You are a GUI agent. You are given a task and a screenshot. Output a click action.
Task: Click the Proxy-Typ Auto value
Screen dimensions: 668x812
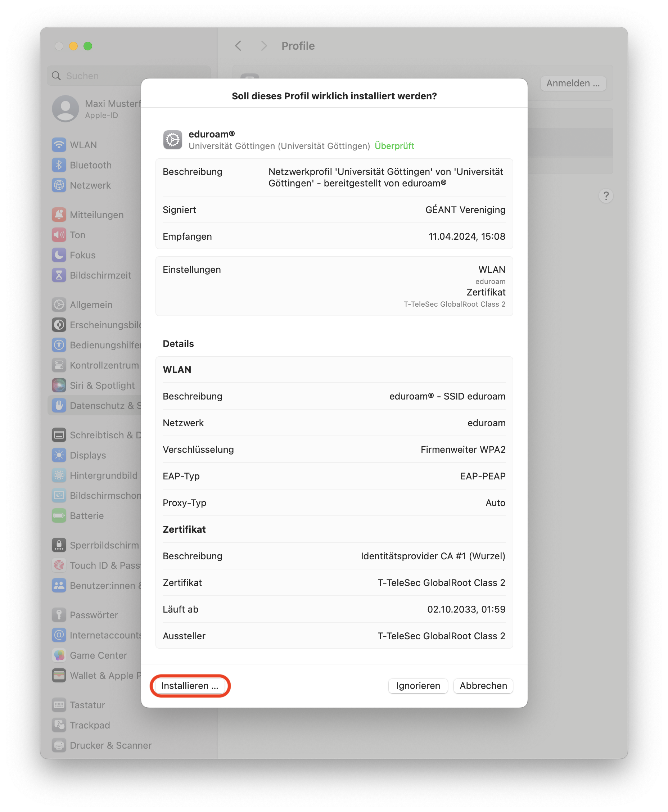[495, 502]
